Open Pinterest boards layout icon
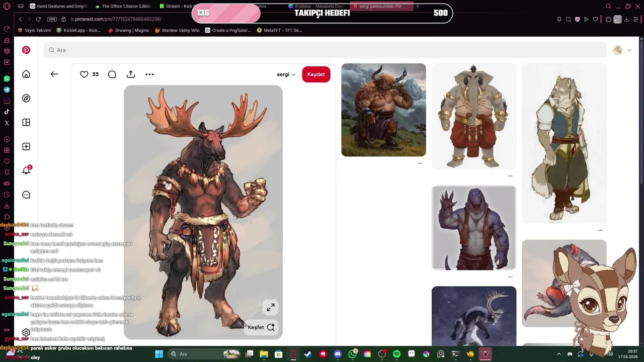644x362 pixels. (x=26, y=122)
